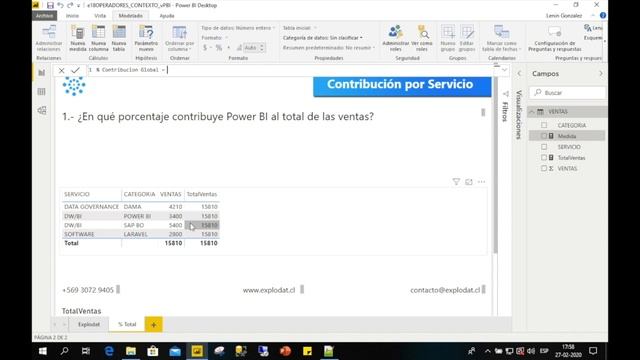The image size is (640, 360).
Task: Open the Resumen predeterminado dropdown
Action: [329, 48]
